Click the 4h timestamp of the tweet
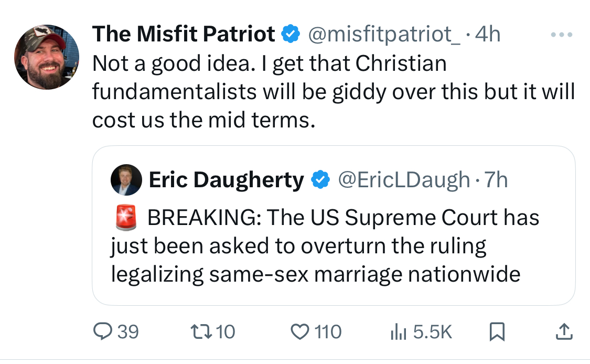 click(488, 34)
